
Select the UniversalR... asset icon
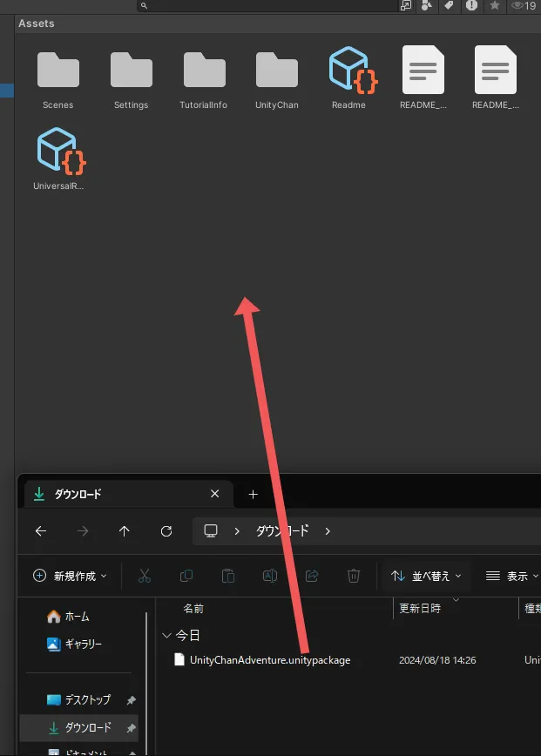click(58, 151)
